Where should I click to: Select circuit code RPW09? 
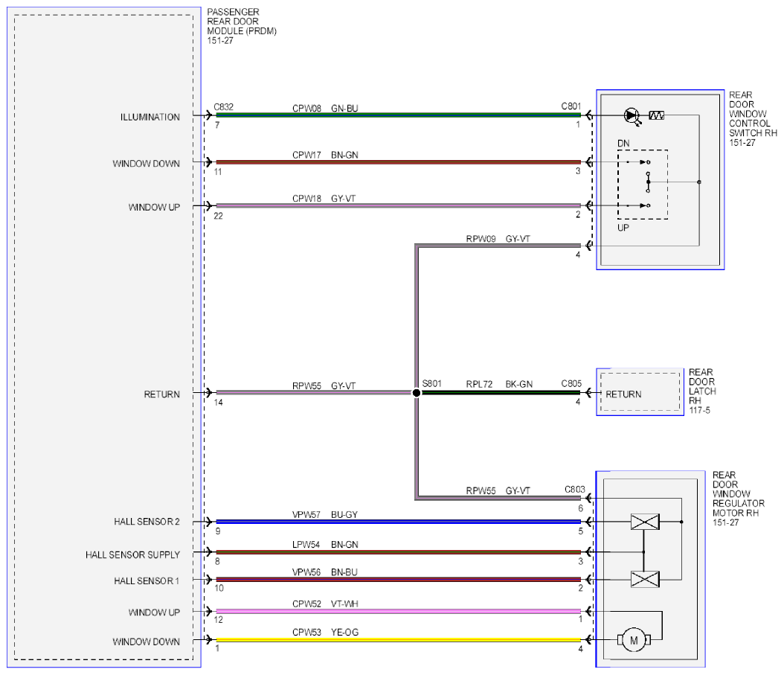click(x=481, y=239)
